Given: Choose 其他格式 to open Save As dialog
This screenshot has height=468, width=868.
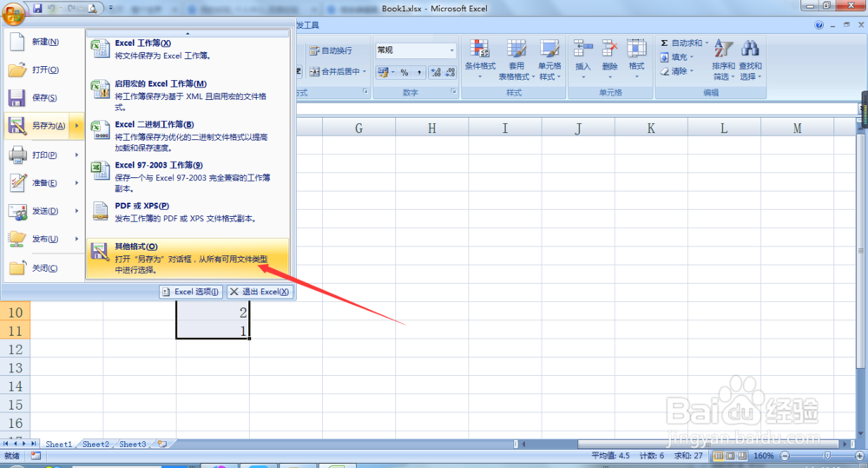Looking at the screenshot, I should 187,258.
